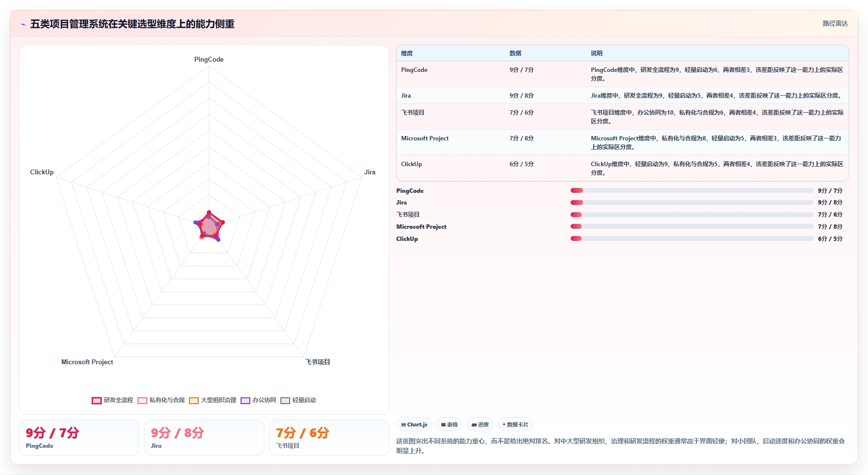Click the radar polygon at the chart center

[x=209, y=226]
